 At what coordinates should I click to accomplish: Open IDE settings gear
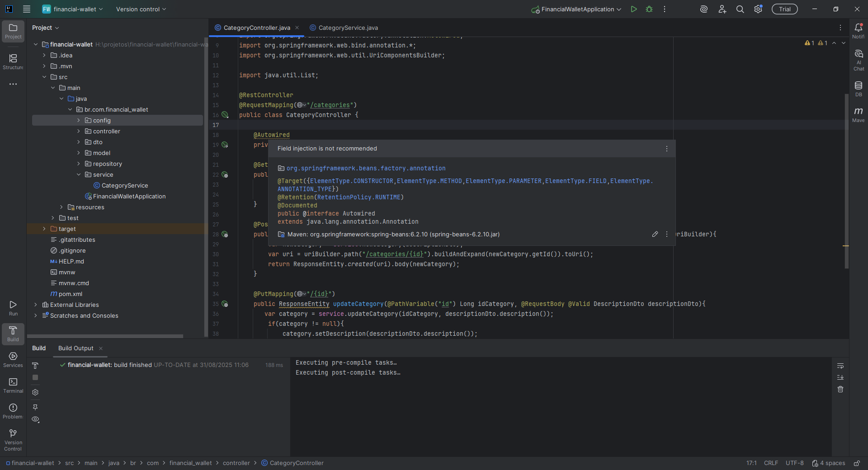pyautogui.click(x=758, y=9)
